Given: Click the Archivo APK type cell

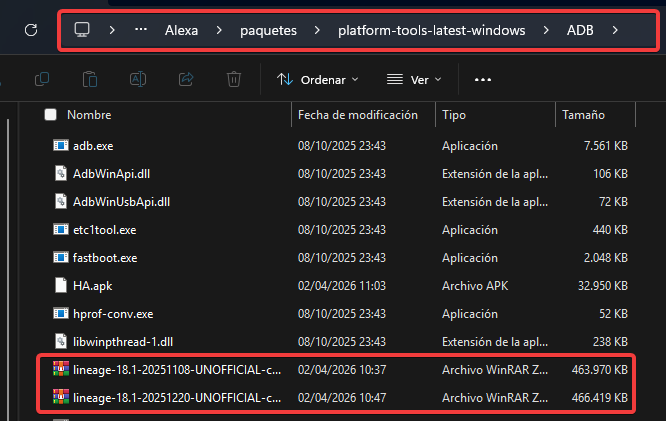Looking at the screenshot, I should (x=475, y=286).
